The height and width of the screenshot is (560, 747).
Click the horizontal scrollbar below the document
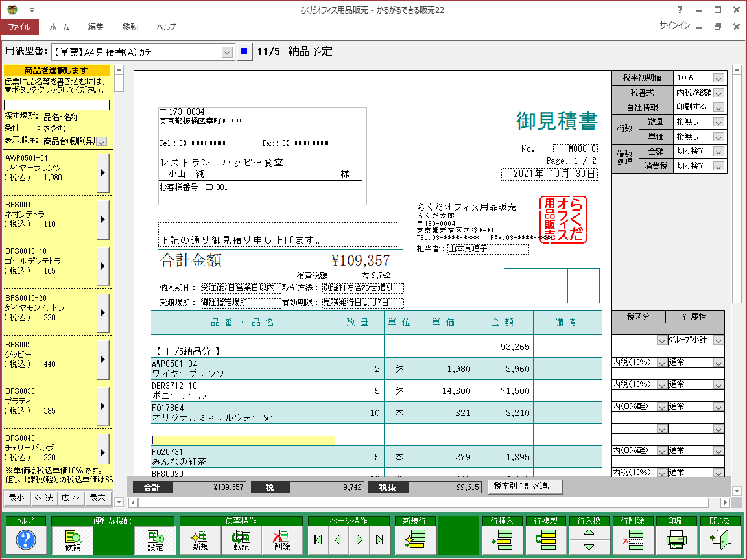(x=428, y=502)
